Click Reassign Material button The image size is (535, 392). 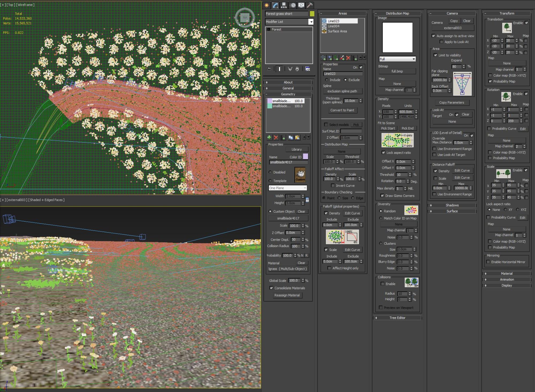[287, 295]
